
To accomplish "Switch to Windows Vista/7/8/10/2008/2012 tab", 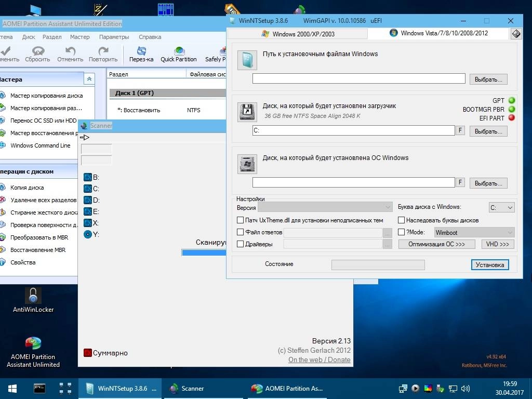I will pyautogui.click(x=438, y=33).
